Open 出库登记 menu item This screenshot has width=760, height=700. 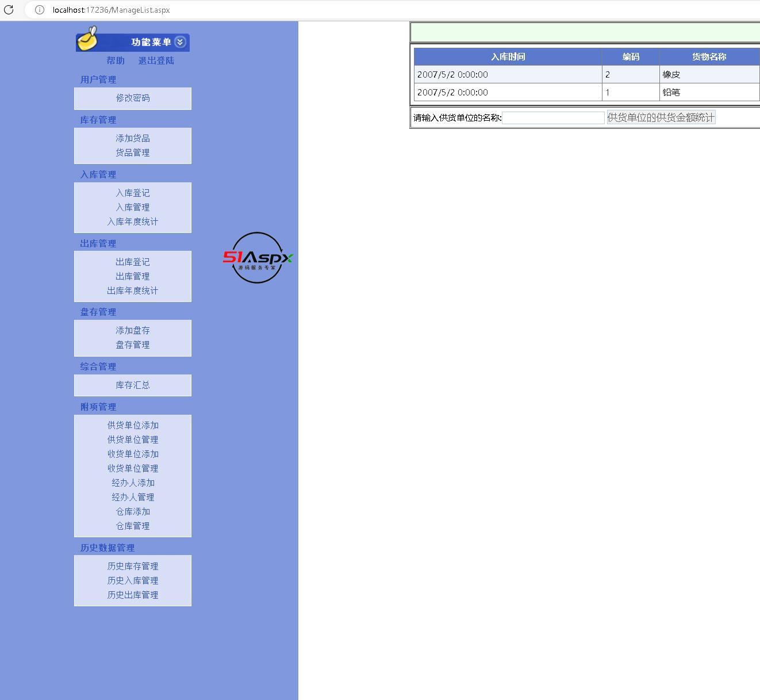tap(133, 262)
